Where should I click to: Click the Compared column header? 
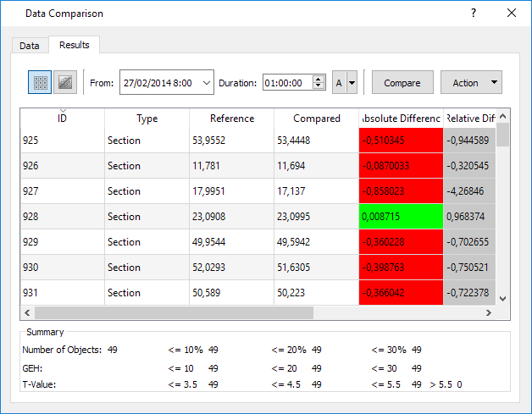316,119
